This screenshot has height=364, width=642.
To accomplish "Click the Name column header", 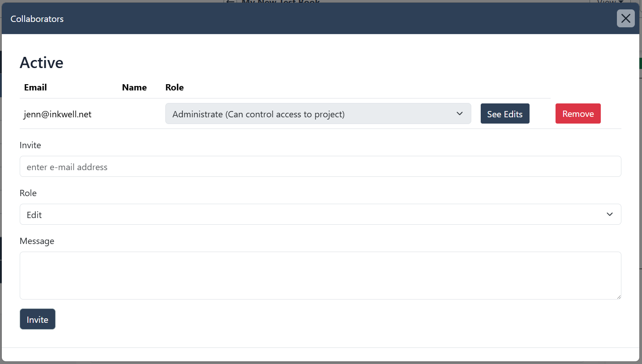I will [134, 87].
